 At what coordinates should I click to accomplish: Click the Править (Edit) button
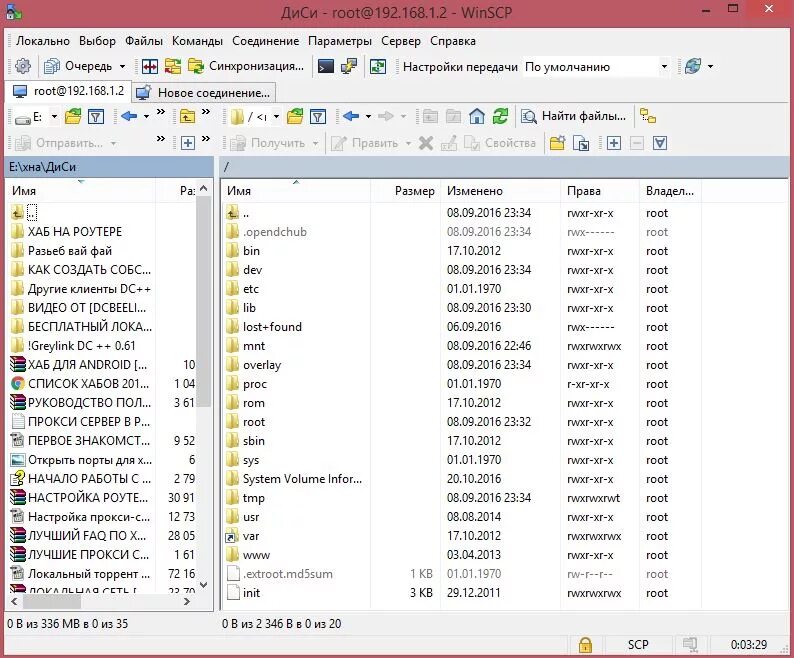365,143
